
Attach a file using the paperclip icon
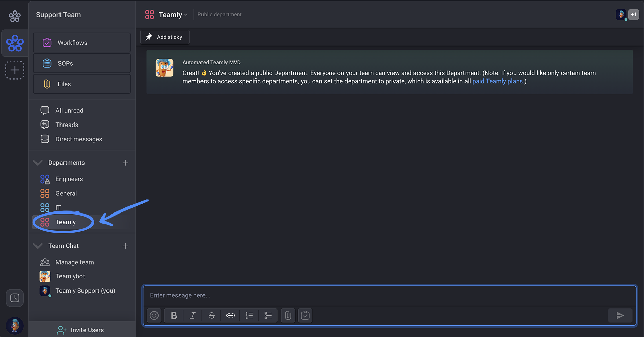[288, 315]
